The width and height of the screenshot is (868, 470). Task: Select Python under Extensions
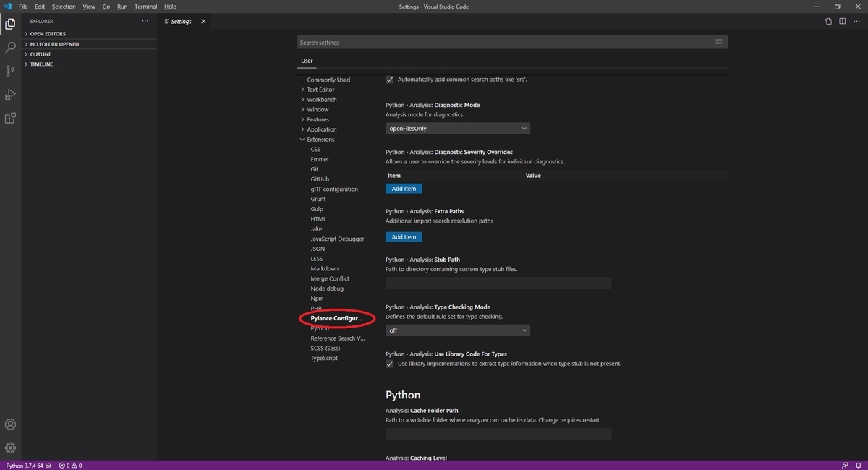click(320, 328)
